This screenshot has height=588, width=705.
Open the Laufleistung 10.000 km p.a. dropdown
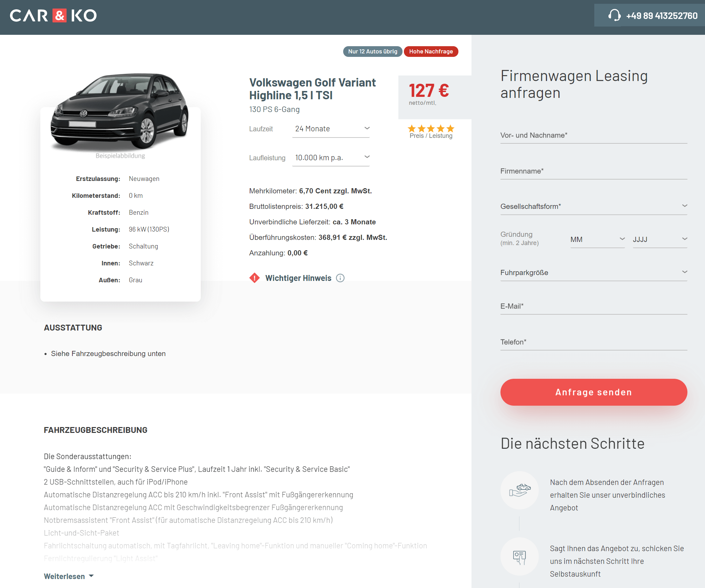(331, 158)
